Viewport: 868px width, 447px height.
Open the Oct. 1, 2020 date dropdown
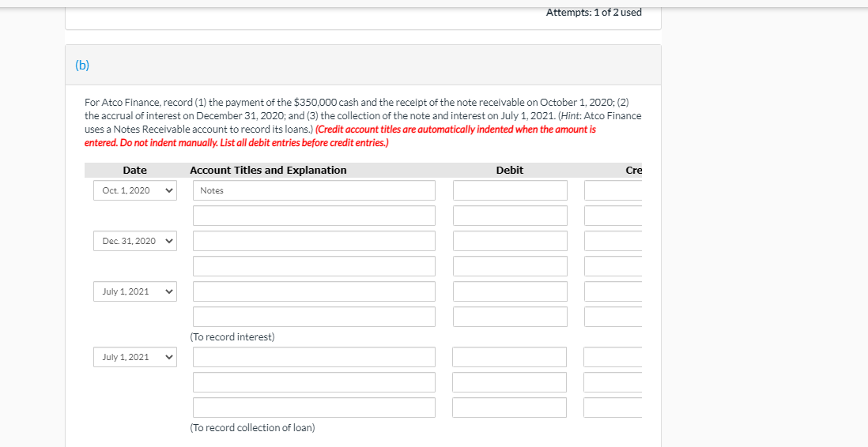coord(134,190)
